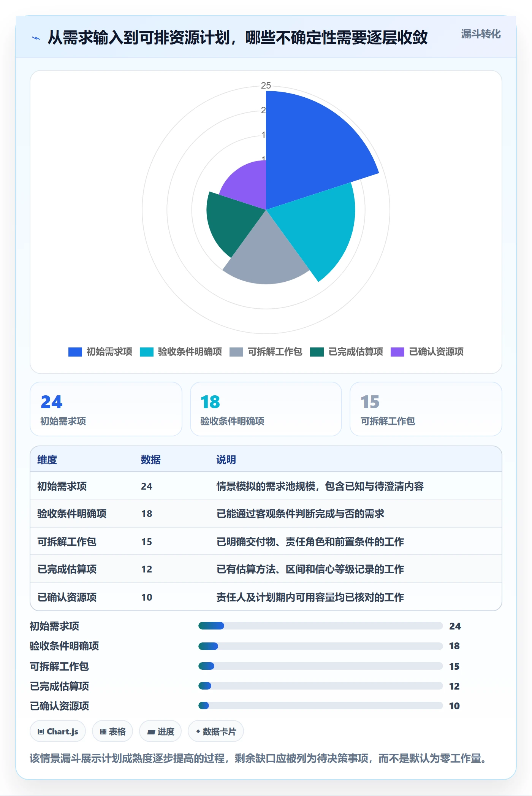The height and width of the screenshot is (796, 532).
Task: Select the 验收条件明确项 table row name
Action: [72, 514]
